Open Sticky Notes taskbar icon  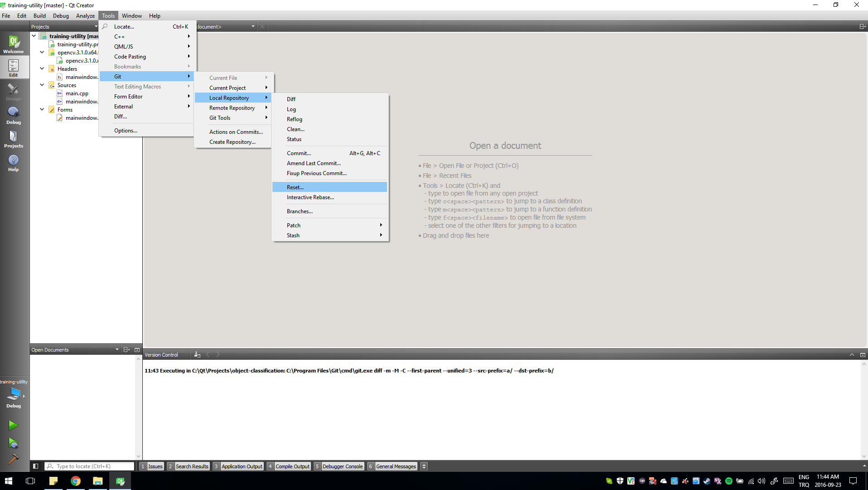point(53,481)
